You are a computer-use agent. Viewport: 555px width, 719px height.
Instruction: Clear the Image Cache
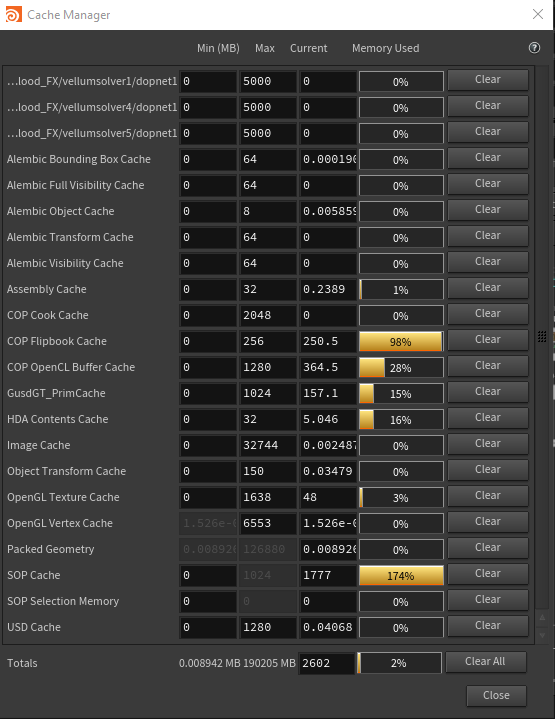(x=488, y=444)
